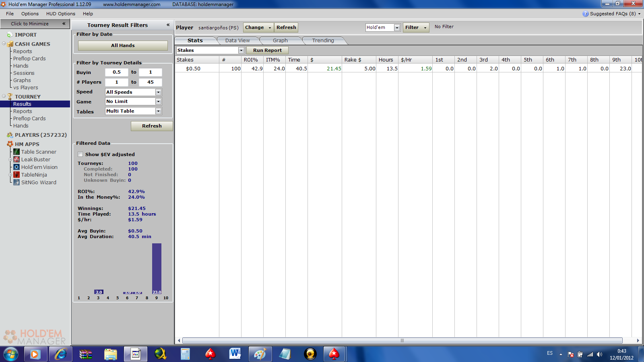The width and height of the screenshot is (644, 362).
Task: Click the Buyin maximum field
Action: 151,72
